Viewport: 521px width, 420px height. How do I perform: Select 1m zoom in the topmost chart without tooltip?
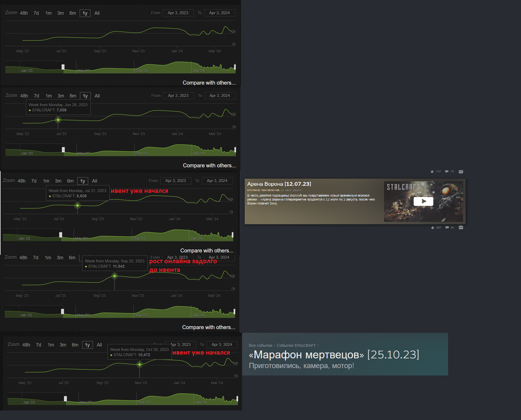click(x=48, y=13)
